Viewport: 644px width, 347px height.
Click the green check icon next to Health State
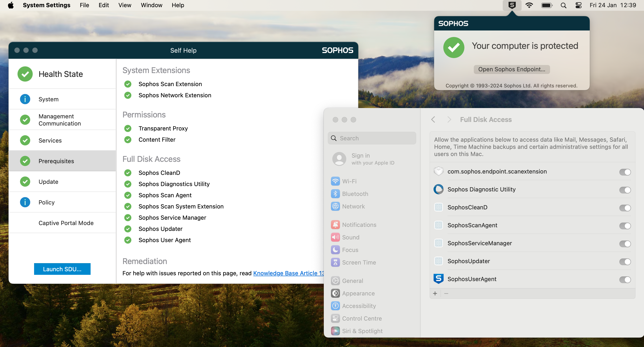(25, 74)
